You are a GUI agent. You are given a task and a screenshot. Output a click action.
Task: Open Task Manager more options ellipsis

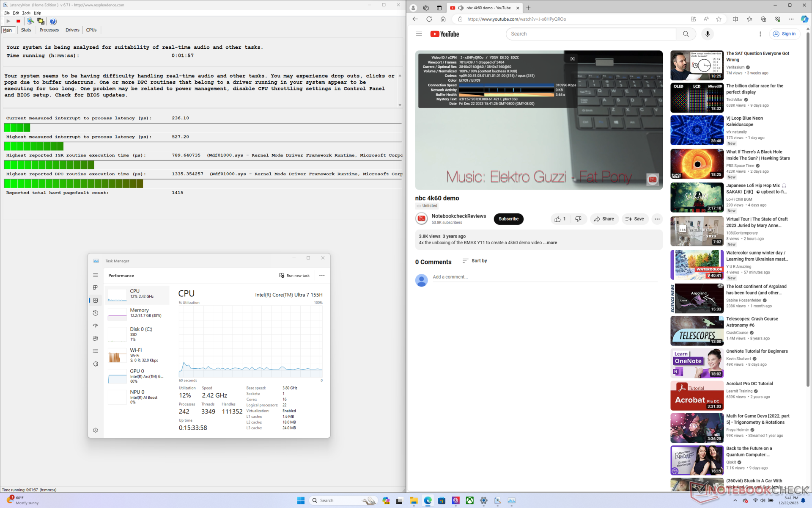point(322,276)
